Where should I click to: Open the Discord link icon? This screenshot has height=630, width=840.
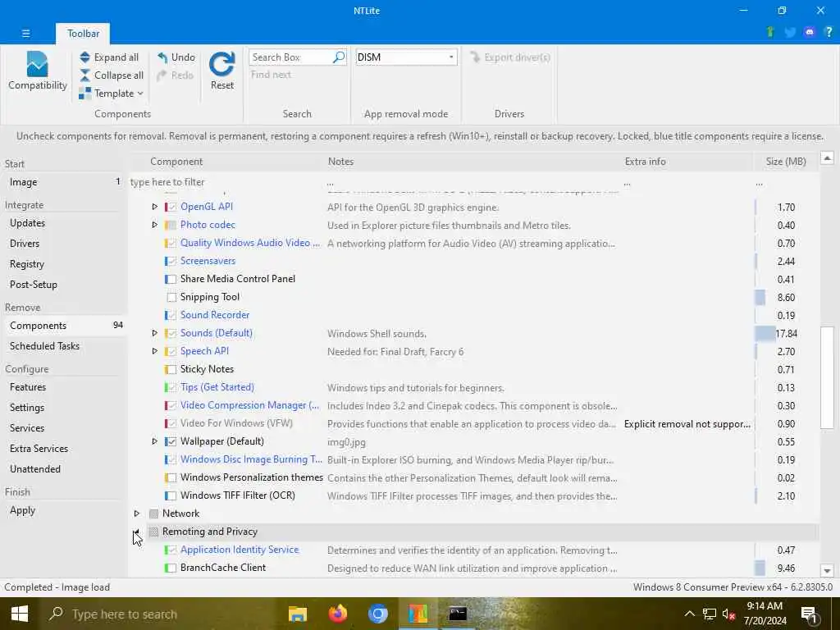pos(810,32)
